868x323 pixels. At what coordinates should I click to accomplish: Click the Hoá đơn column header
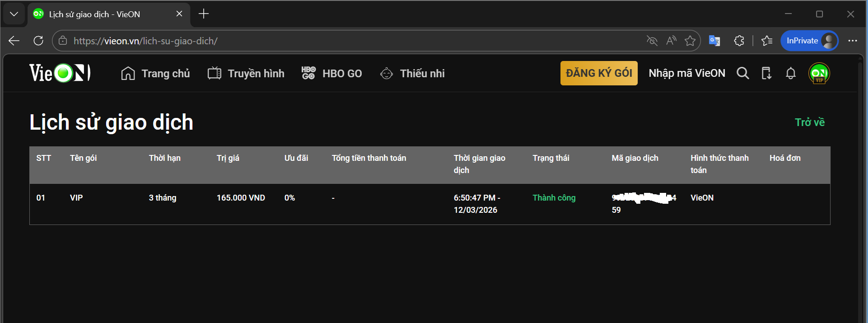785,158
